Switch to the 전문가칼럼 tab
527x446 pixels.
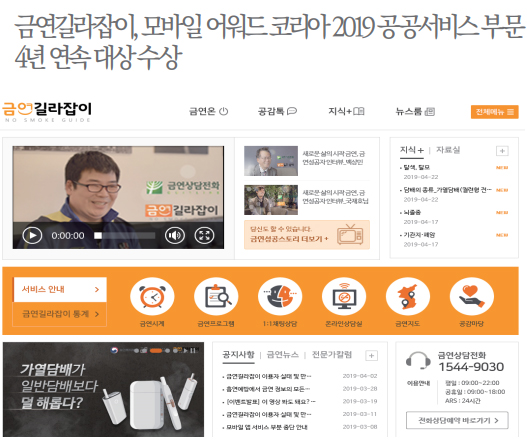click(x=332, y=355)
